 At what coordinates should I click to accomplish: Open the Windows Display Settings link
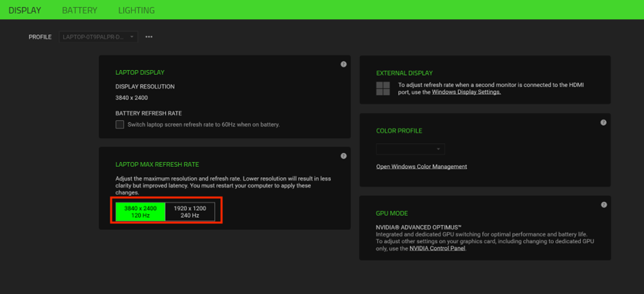[x=466, y=92]
